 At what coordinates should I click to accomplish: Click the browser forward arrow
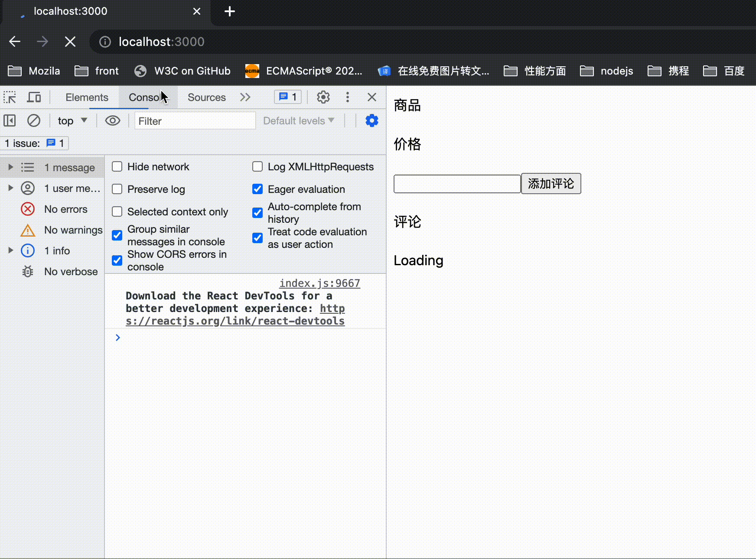(x=42, y=42)
